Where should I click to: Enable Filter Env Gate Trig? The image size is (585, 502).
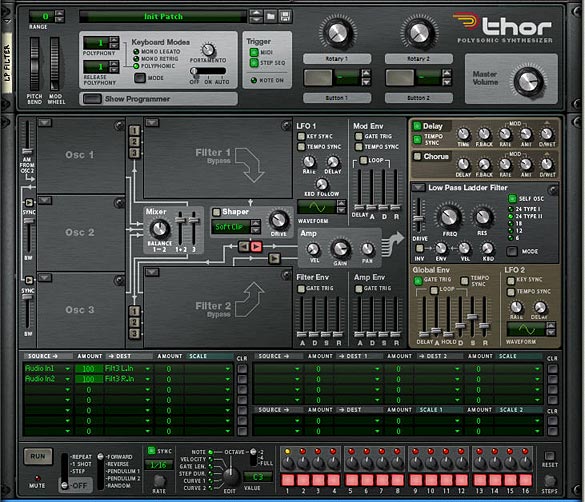(x=301, y=289)
